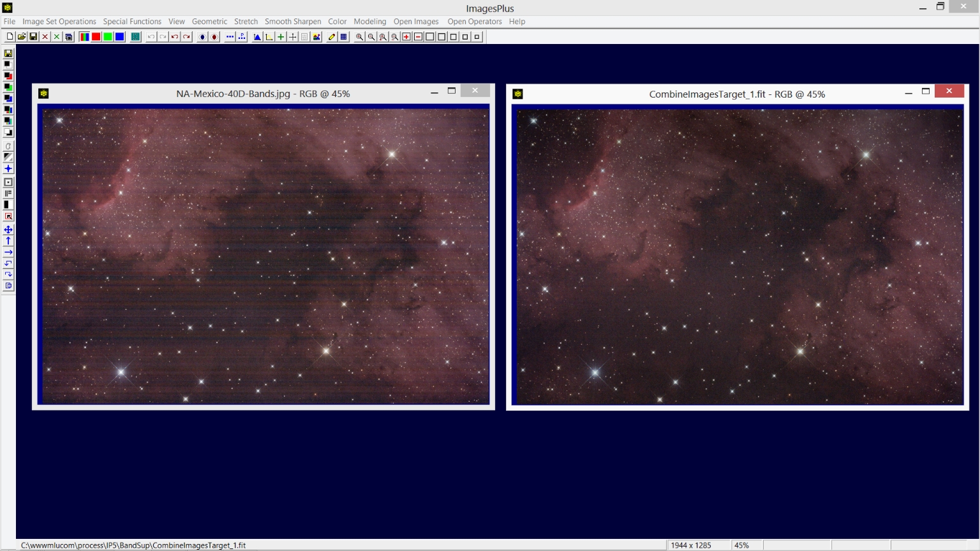Display the green channel only
Viewport: 980px width, 551px height.
[x=108, y=37]
